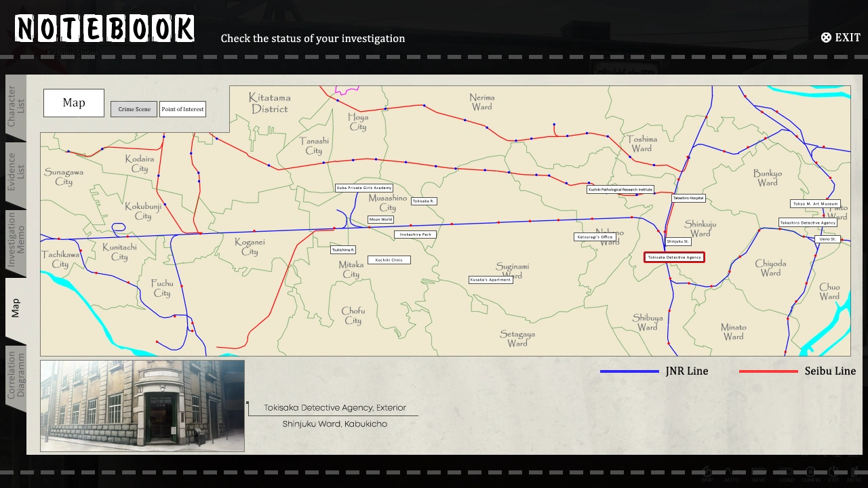868x488 pixels.
Task: Click 'Check the status of your investigation' text
Action: pos(313,39)
